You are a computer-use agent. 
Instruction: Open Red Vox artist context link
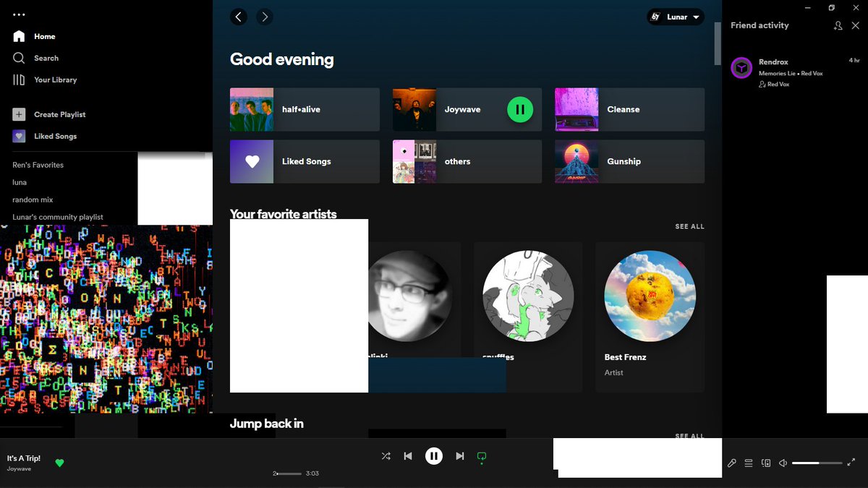(778, 85)
